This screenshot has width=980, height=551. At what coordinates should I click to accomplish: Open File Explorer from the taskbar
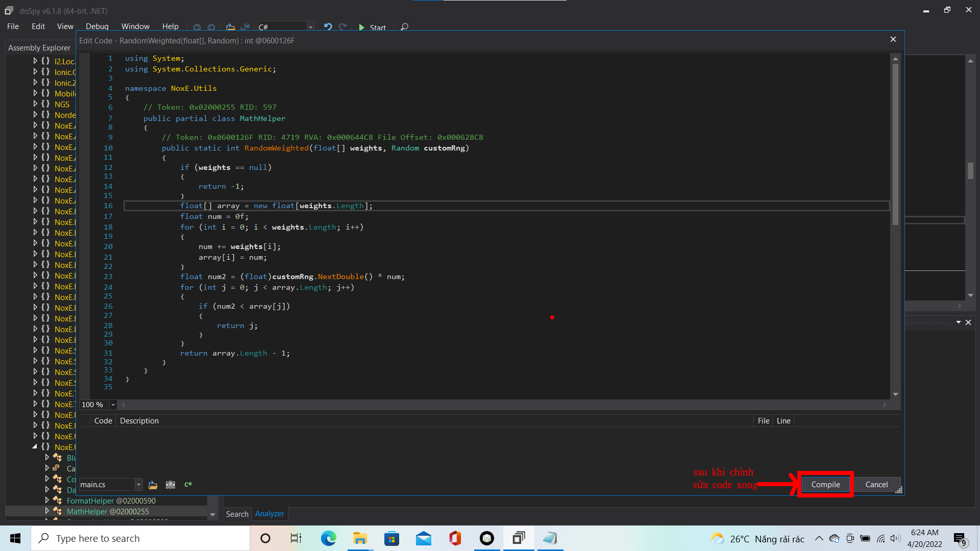coord(360,538)
